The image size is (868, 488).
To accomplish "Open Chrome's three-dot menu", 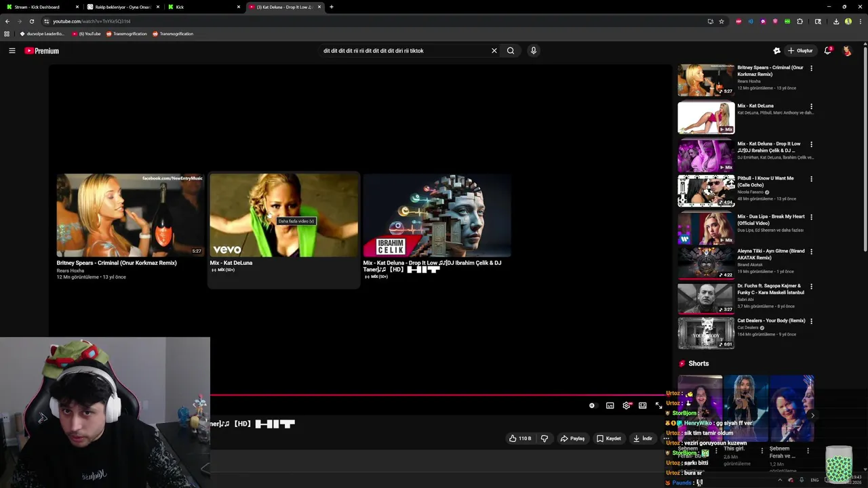I will [x=860, y=21].
